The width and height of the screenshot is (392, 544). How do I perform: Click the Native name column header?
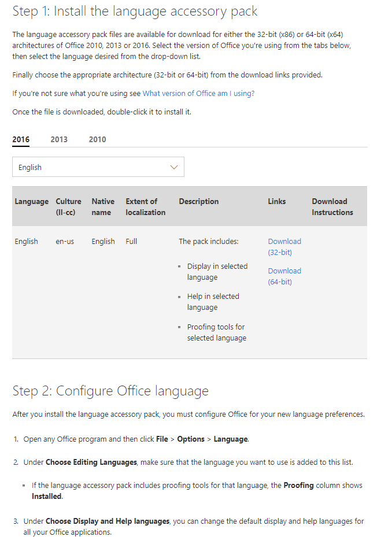[x=103, y=206]
